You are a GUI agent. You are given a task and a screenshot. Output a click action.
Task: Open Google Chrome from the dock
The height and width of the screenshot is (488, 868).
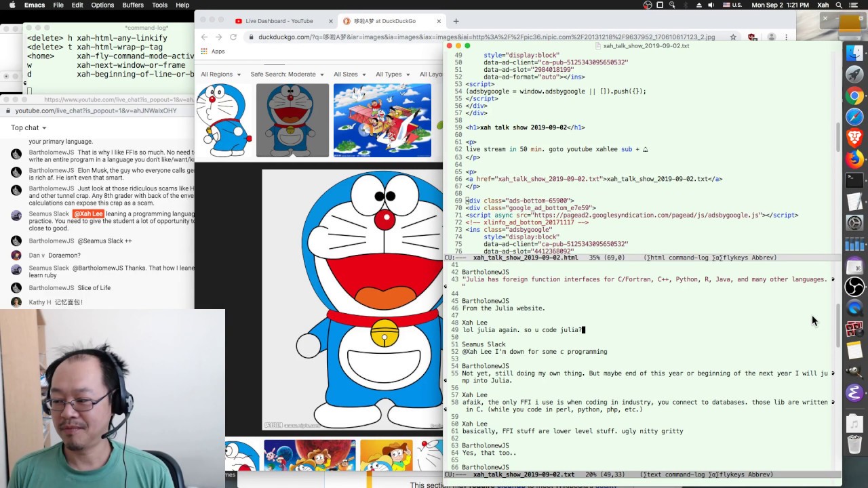(854, 96)
